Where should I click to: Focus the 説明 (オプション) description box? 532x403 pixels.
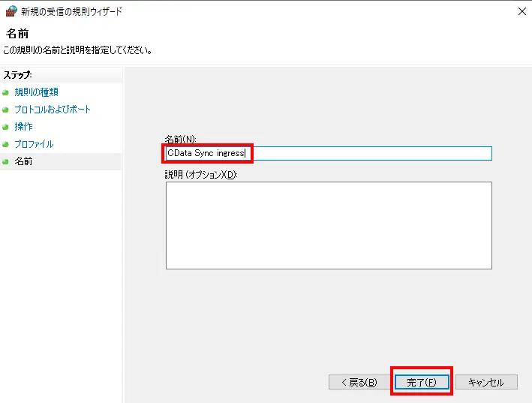click(x=329, y=226)
